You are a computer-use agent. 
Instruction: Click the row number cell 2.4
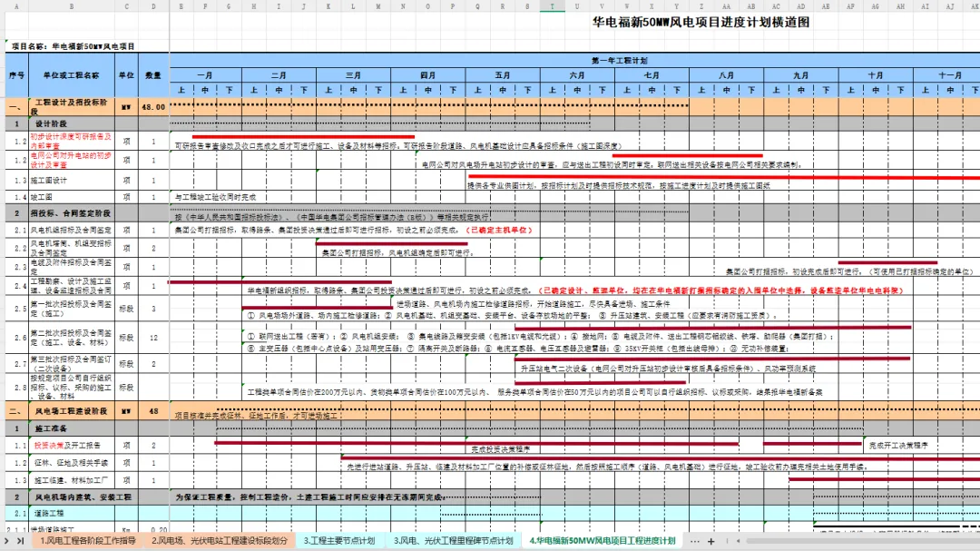(17, 286)
